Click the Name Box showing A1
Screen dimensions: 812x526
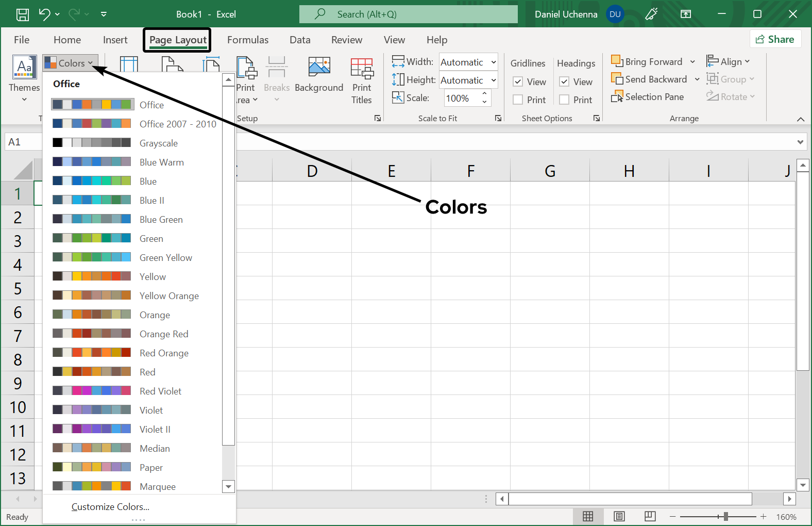click(23, 142)
